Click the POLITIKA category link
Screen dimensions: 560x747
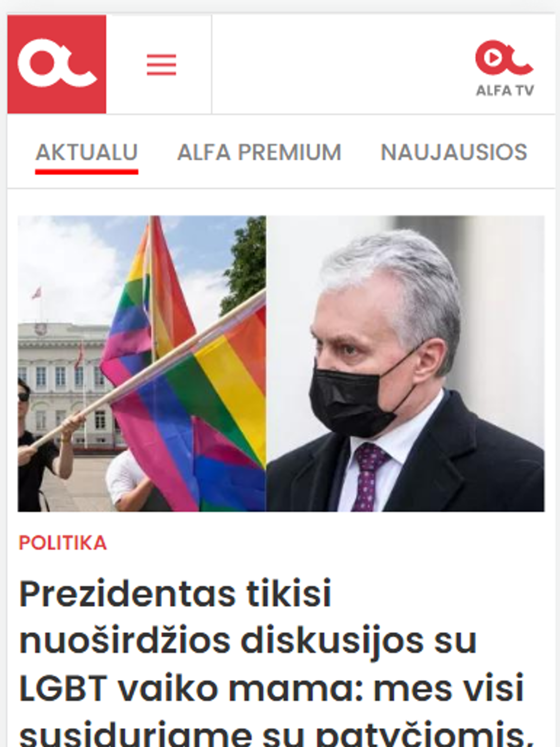63,543
